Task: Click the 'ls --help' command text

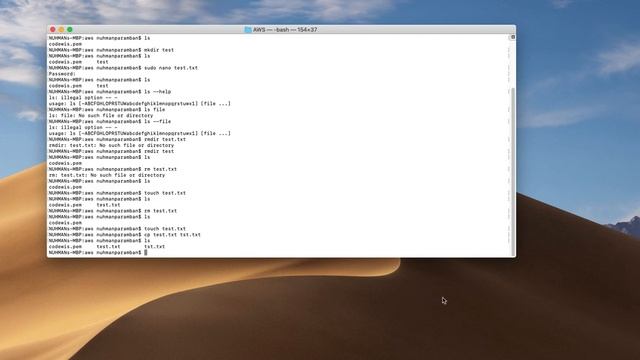Action: [x=158, y=92]
